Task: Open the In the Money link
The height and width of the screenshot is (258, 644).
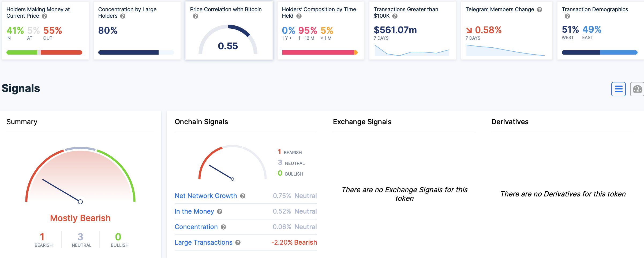Action: click(x=194, y=211)
